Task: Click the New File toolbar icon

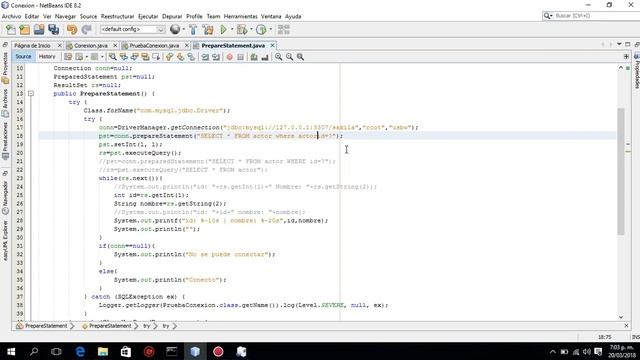Action: pyautogui.click(x=11, y=29)
